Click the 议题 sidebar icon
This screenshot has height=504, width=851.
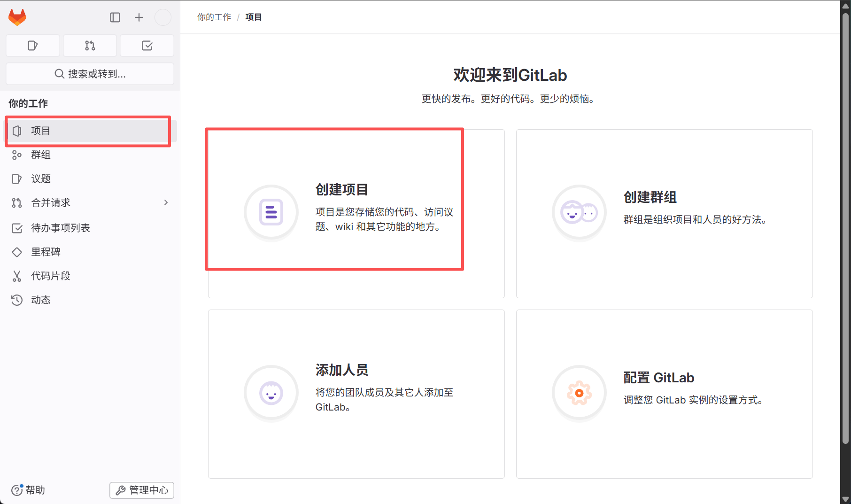(x=17, y=178)
